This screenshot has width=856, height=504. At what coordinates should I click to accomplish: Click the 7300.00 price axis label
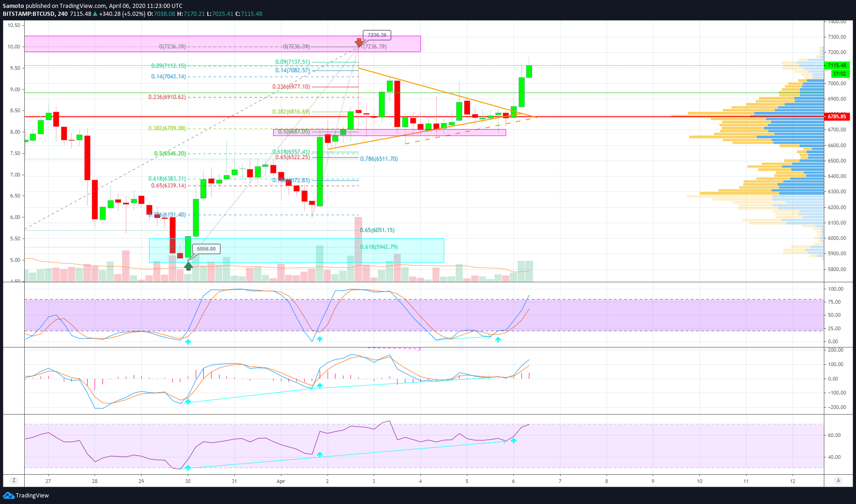(837, 37)
